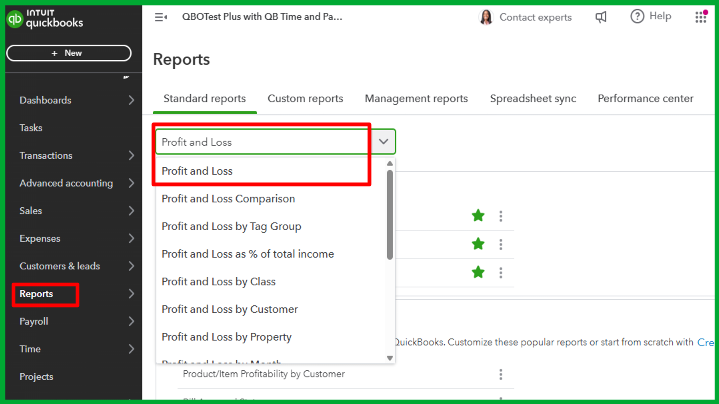Click the report search input field

click(265, 142)
